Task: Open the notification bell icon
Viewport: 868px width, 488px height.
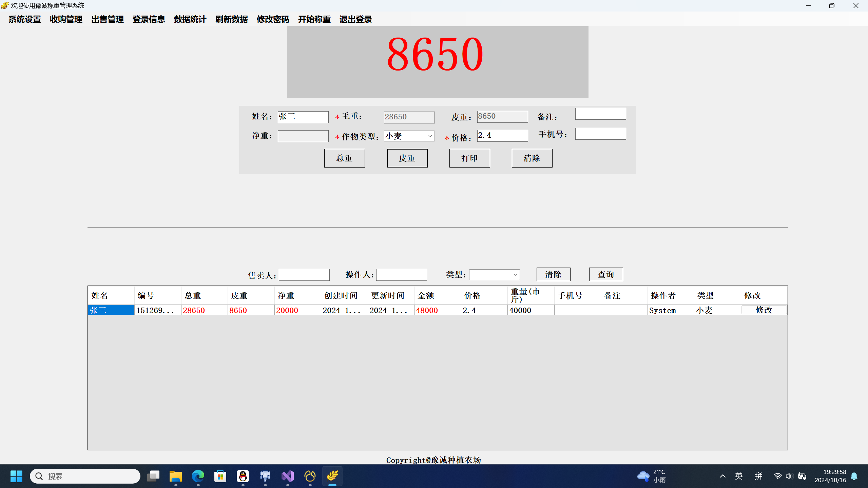Action: click(854, 476)
